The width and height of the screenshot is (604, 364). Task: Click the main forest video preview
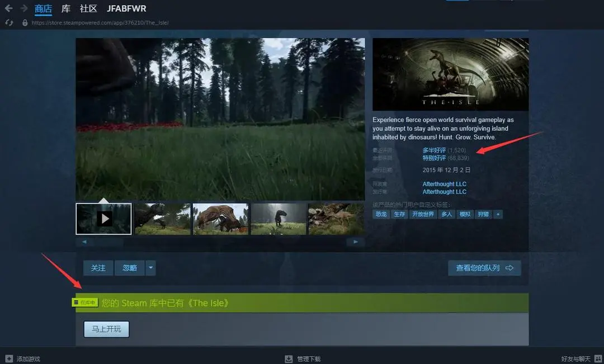(x=220, y=119)
